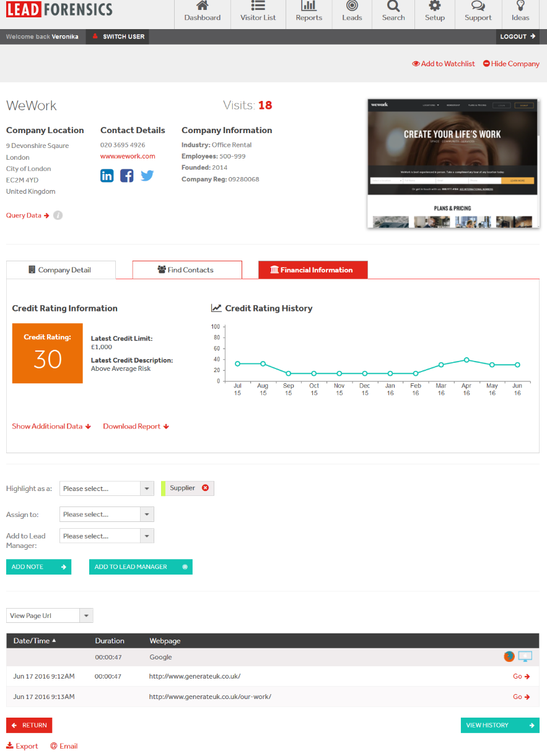The image size is (547, 756).
Task: Open the WeWork website thumbnail preview
Action: (x=453, y=163)
